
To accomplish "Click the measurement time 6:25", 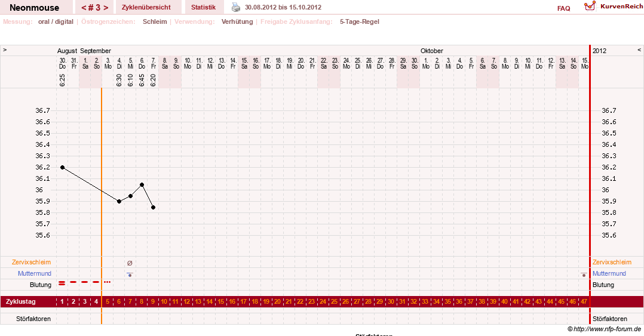I will [62, 80].
